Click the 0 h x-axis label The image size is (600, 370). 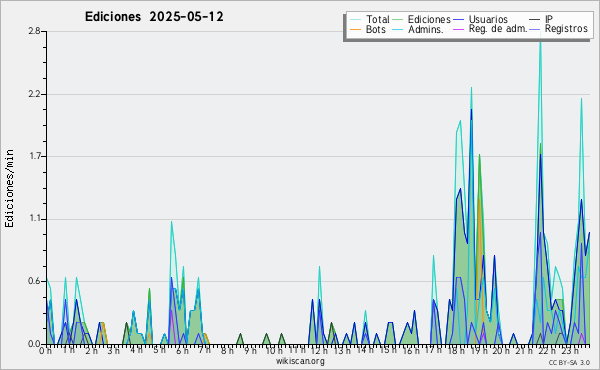pyautogui.click(x=45, y=351)
